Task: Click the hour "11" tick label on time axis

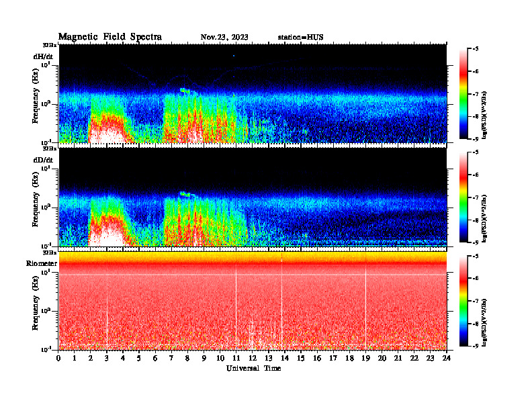Action: click(x=236, y=358)
